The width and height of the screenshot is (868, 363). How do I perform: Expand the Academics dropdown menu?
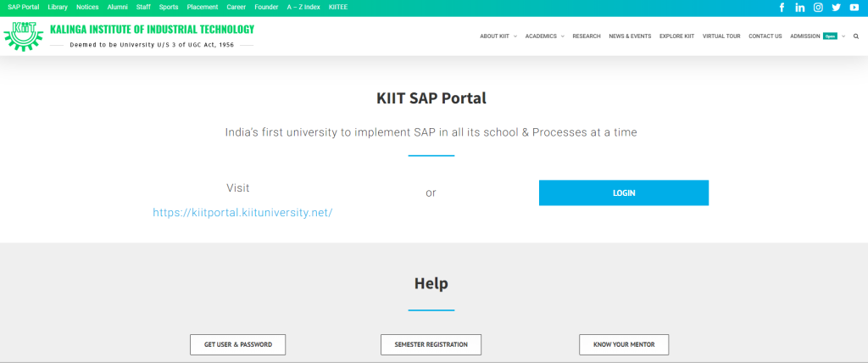point(545,36)
